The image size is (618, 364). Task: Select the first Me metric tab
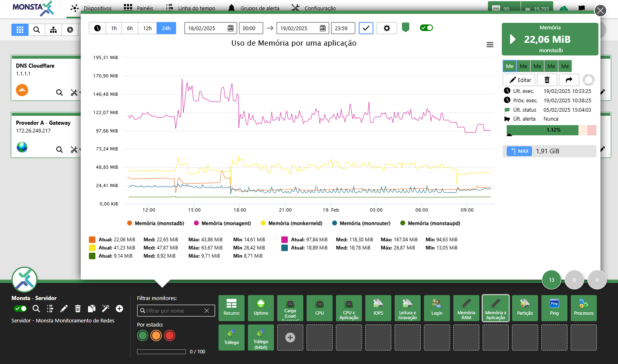pyautogui.click(x=510, y=66)
